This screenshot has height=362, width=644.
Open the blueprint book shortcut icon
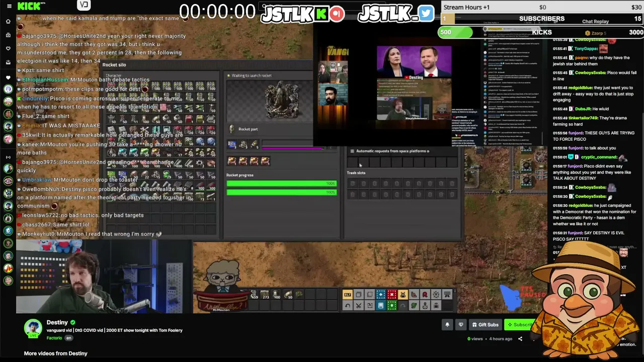tap(381, 305)
